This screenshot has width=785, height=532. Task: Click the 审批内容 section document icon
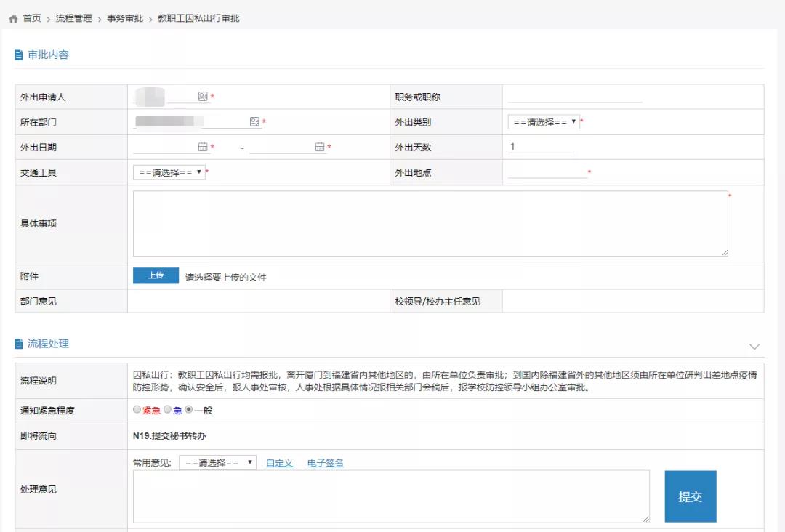[x=19, y=55]
